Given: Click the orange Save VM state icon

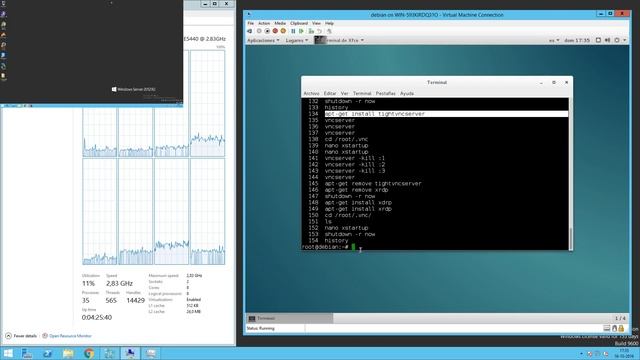Looking at the screenshot, I should click(x=283, y=31).
